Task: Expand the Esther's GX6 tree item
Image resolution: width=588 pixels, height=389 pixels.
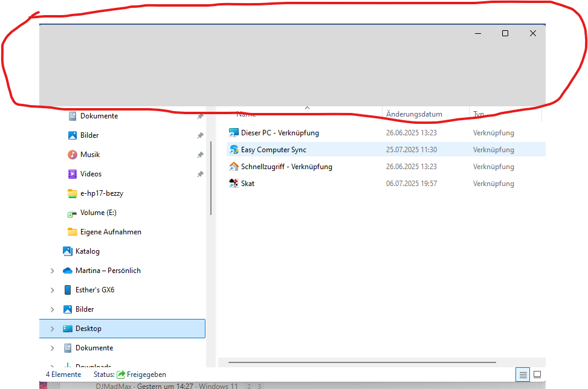Action: [x=52, y=289]
